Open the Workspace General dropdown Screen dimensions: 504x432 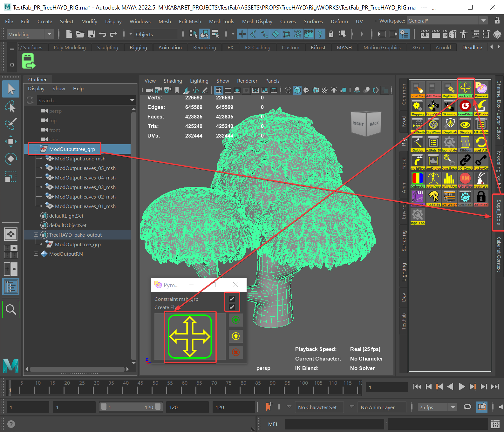(447, 21)
